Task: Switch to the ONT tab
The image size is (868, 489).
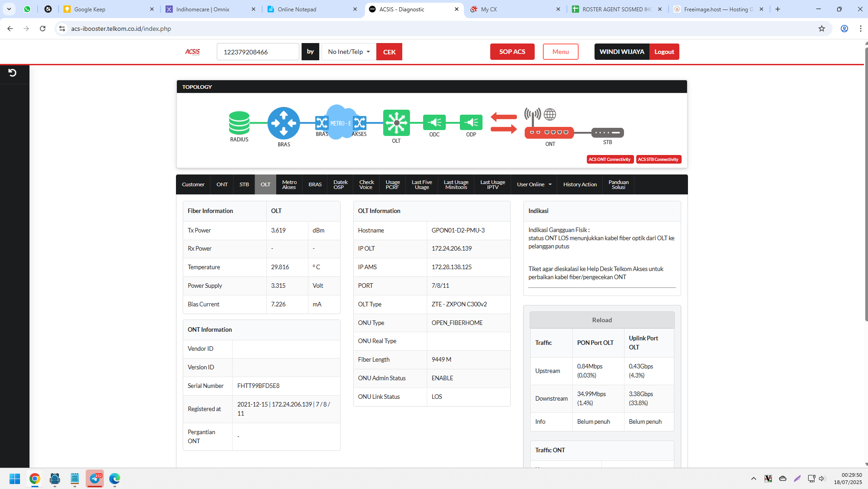Action: [222, 184]
